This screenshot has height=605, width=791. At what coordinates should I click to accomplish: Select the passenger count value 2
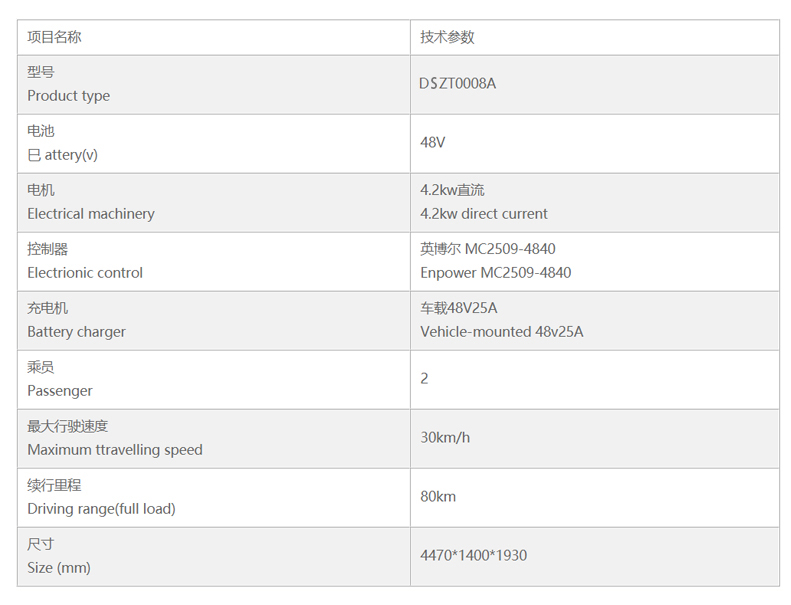click(x=425, y=379)
